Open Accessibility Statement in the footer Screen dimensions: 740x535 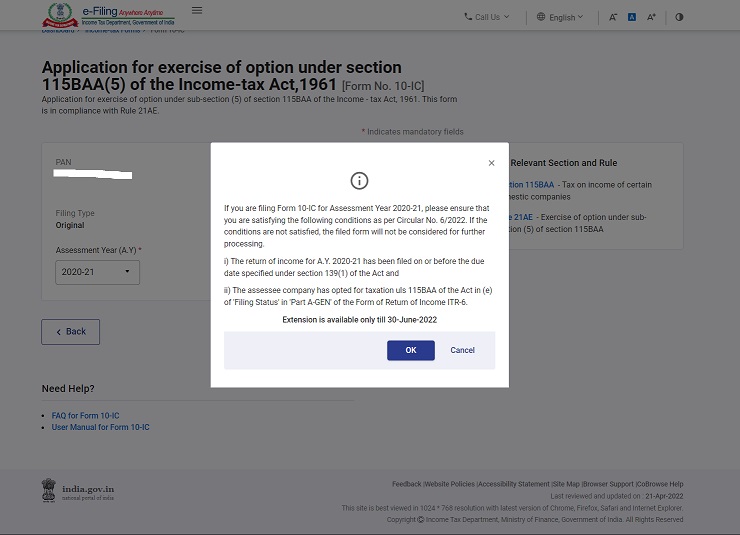(513, 484)
